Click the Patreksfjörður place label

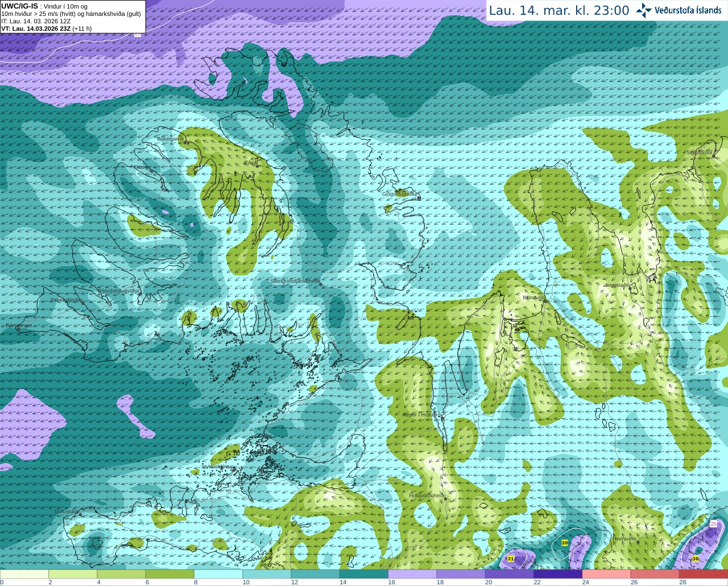tap(67, 299)
